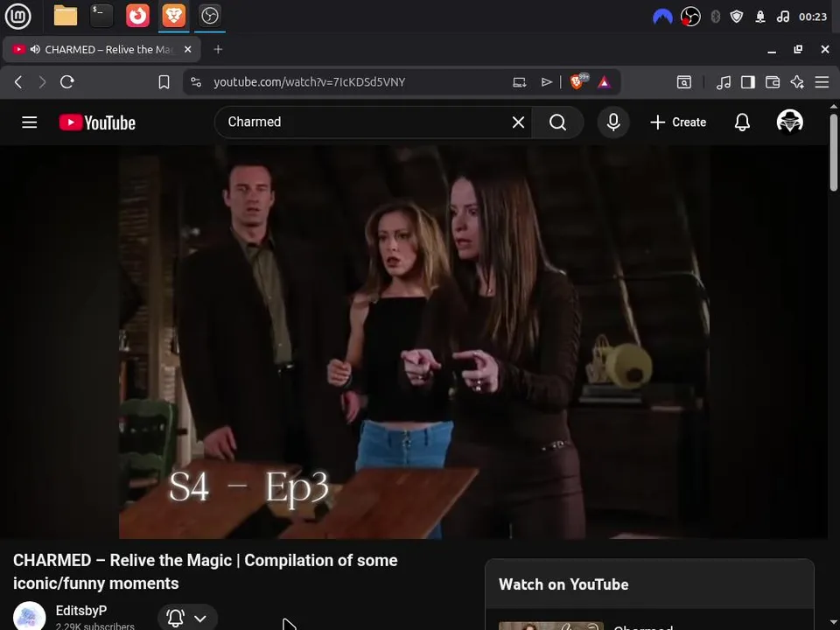Open the Linux Mint start menu
Viewport: 840px width, 630px height.
[17, 16]
